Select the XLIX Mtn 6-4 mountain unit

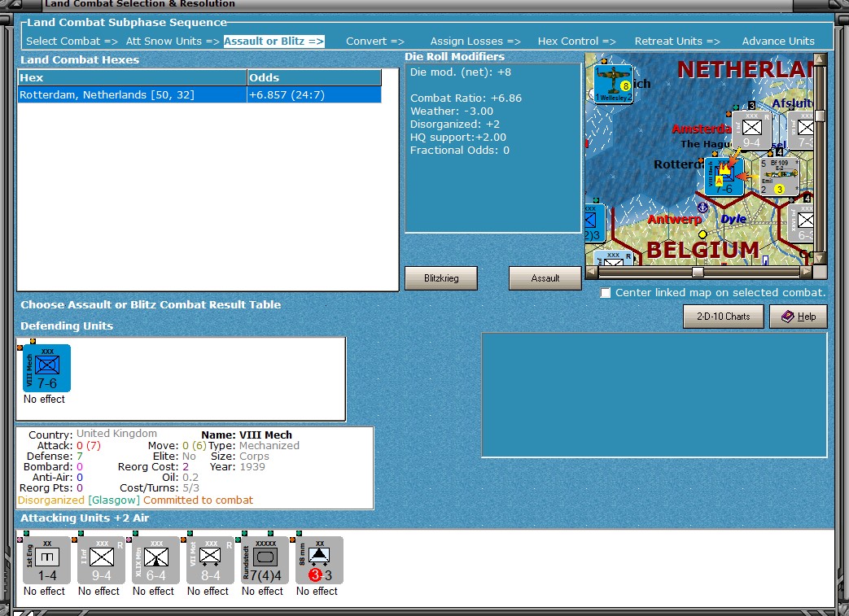156,560
